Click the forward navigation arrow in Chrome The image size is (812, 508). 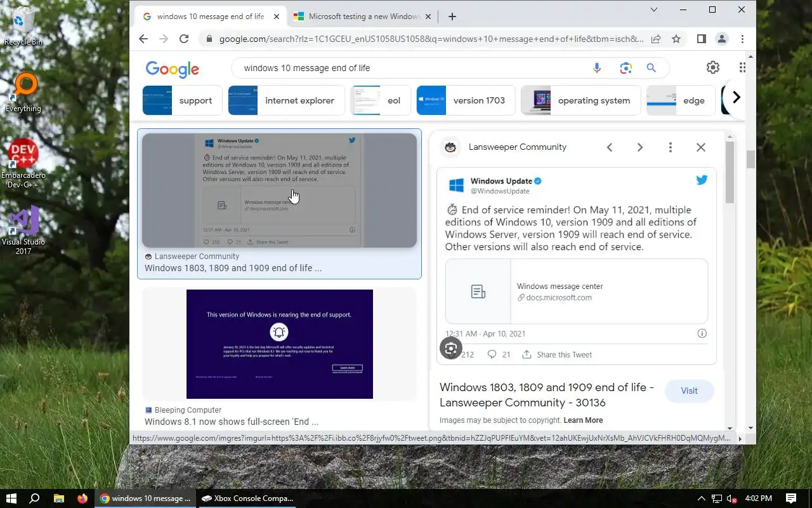coord(164,39)
